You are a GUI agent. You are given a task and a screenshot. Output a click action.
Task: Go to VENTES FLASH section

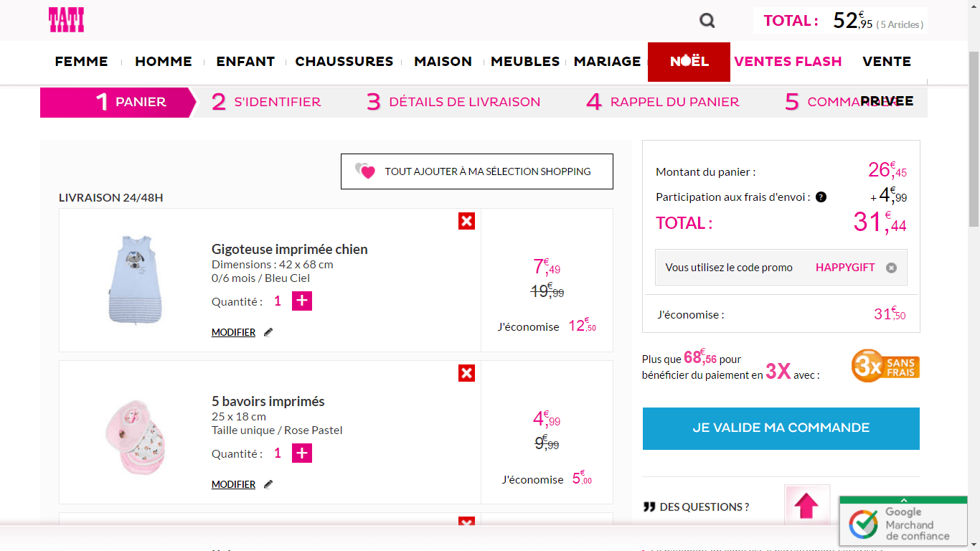(788, 62)
